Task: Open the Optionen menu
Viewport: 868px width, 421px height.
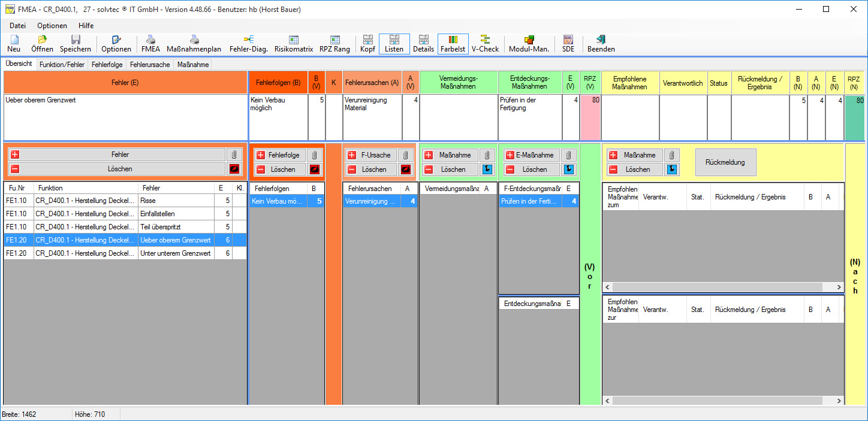Action: (x=52, y=26)
